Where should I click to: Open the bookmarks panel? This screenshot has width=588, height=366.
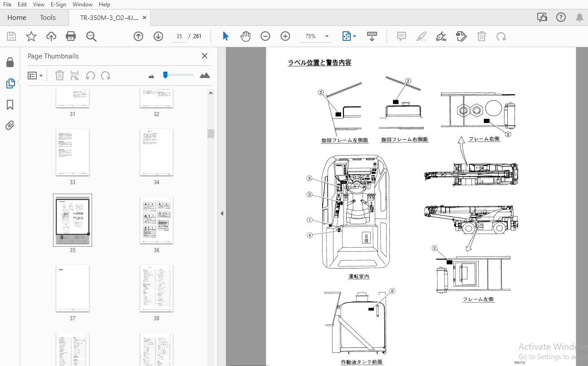tap(10, 105)
